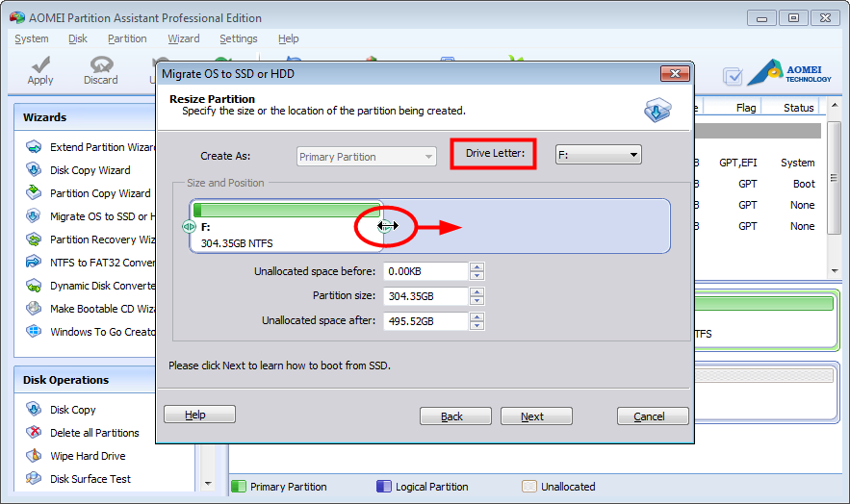Click Logical Partition legend swatch

click(x=384, y=486)
